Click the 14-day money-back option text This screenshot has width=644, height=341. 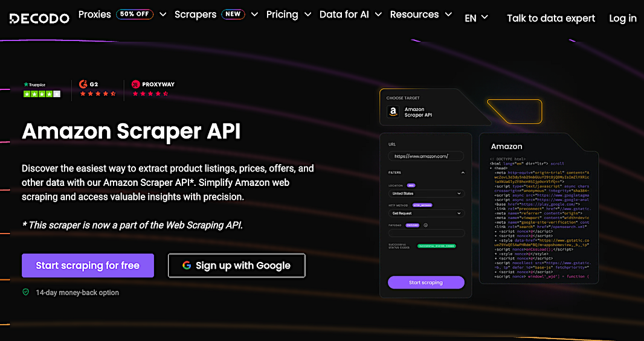77,293
